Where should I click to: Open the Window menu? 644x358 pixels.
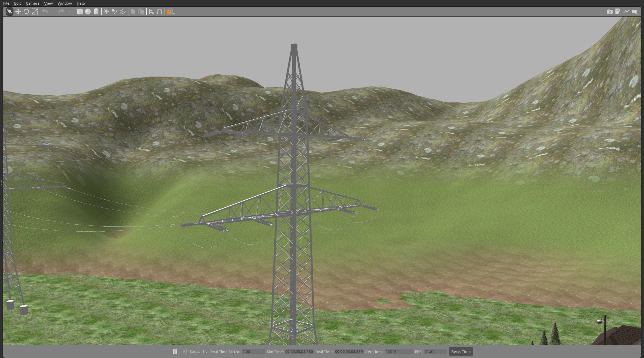point(65,3)
